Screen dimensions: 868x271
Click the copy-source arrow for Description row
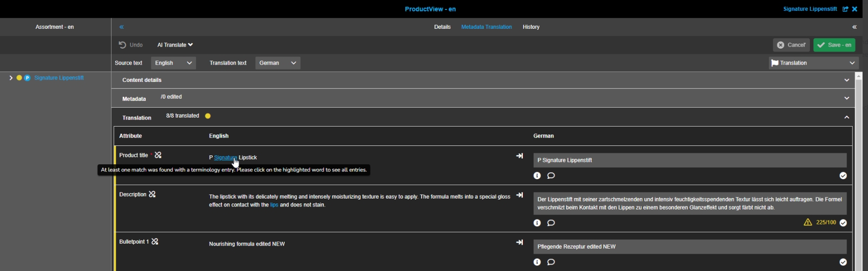[519, 195]
